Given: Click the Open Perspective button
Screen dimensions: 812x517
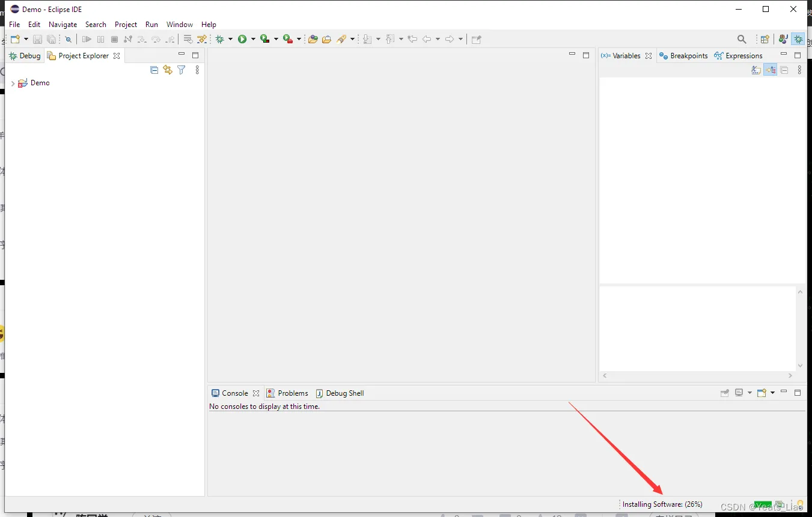Looking at the screenshot, I should [x=765, y=38].
